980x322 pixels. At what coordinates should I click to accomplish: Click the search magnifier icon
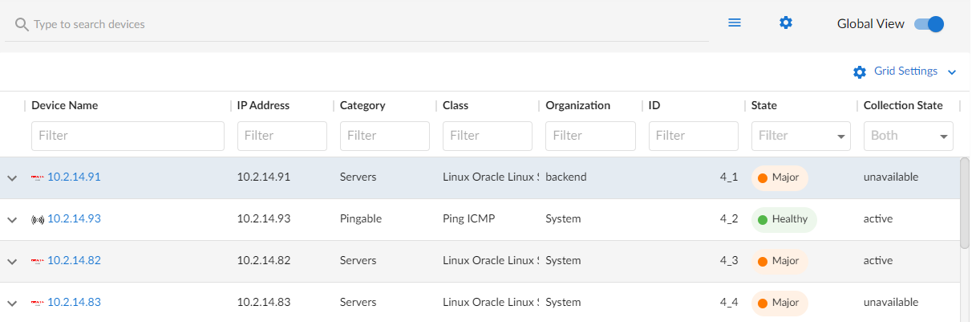coord(22,25)
